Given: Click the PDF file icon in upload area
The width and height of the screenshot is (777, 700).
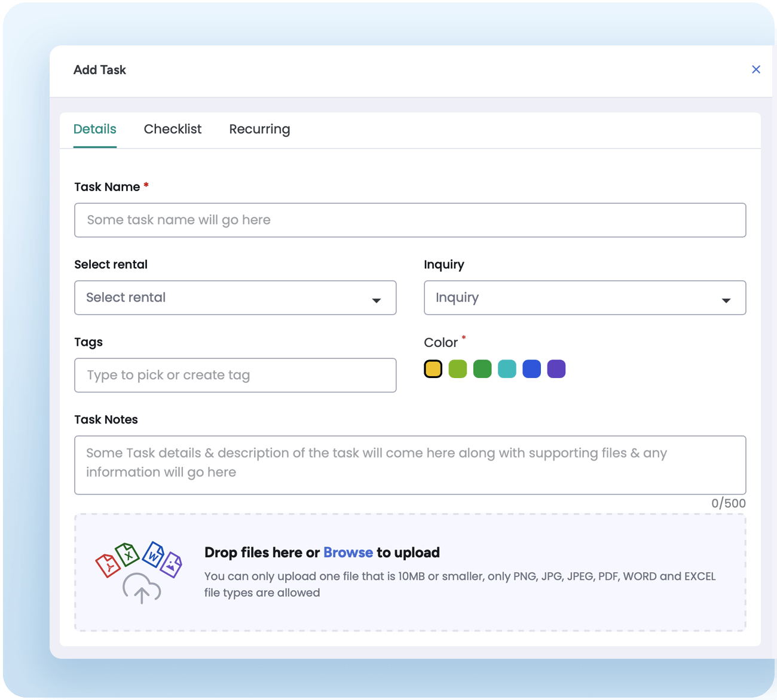Looking at the screenshot, I should (x=108, y=565).
